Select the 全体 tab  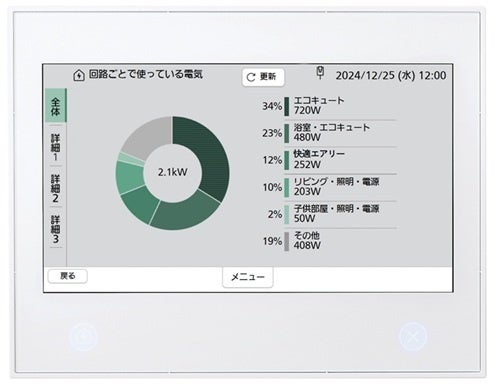[56, 106]
